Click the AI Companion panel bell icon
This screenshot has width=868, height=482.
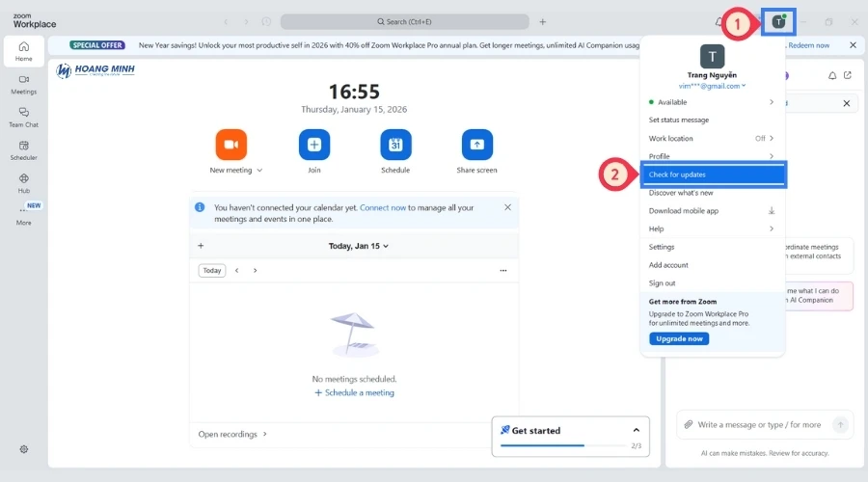pos(832,75)
